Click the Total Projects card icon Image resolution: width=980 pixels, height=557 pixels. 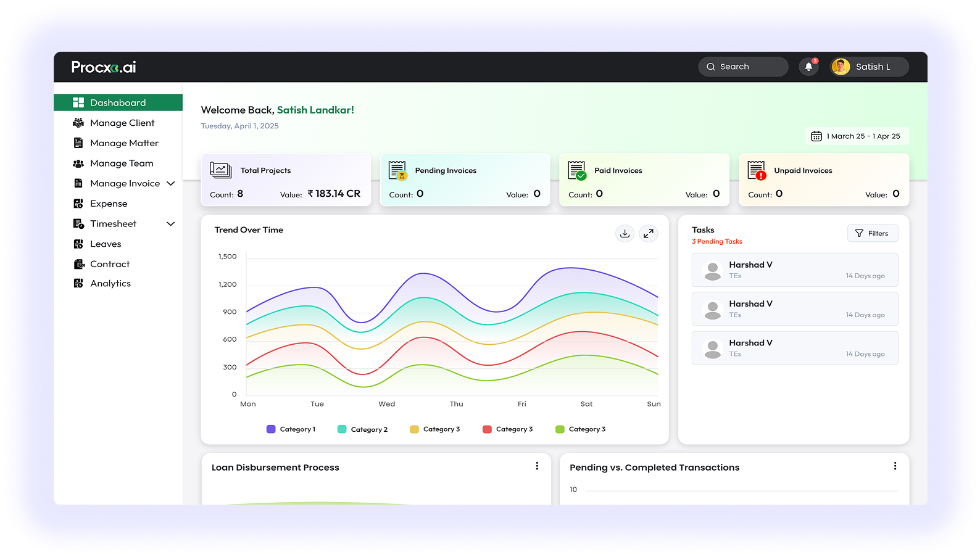pyautogui.click(x=220, y=170)
